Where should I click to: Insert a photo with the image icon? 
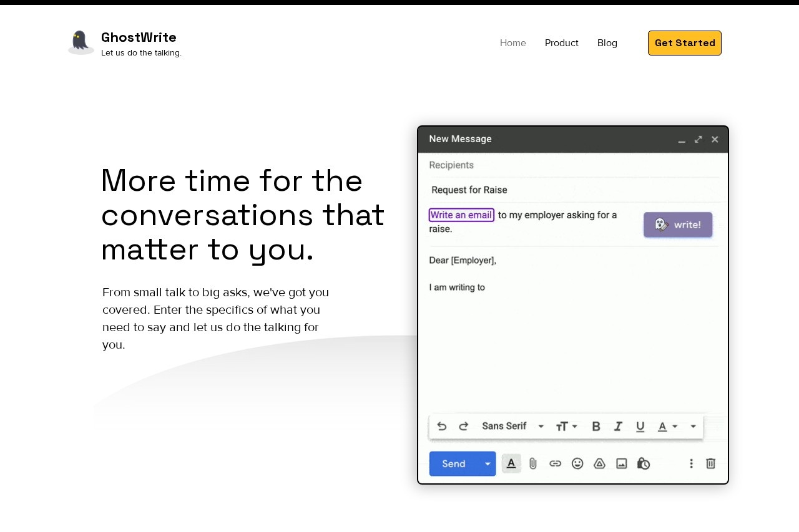click(621, 463)
